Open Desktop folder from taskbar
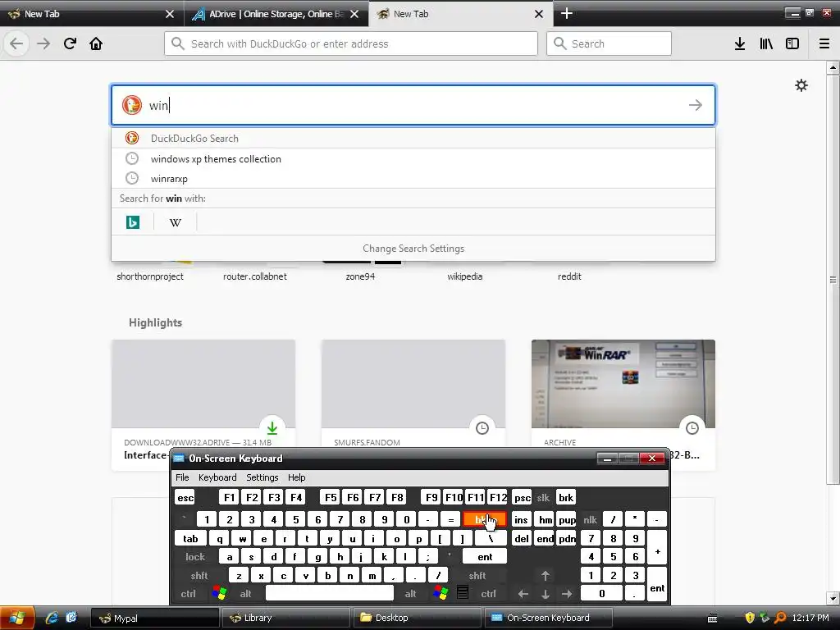 click(x=417, y=618)
